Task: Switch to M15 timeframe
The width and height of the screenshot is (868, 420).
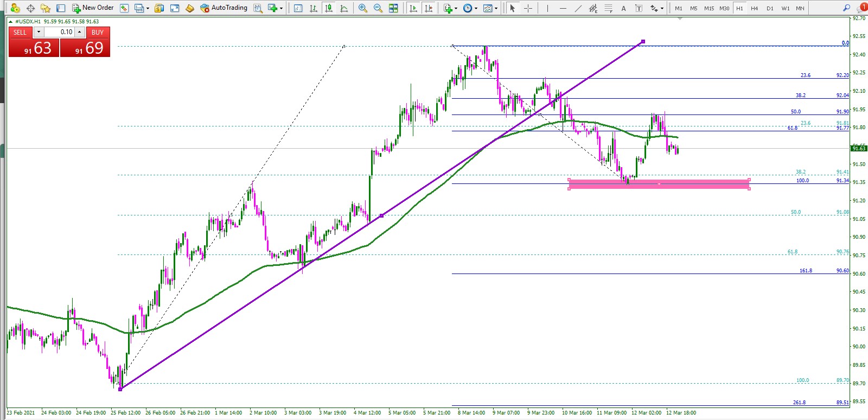Action: pos(709,8)
